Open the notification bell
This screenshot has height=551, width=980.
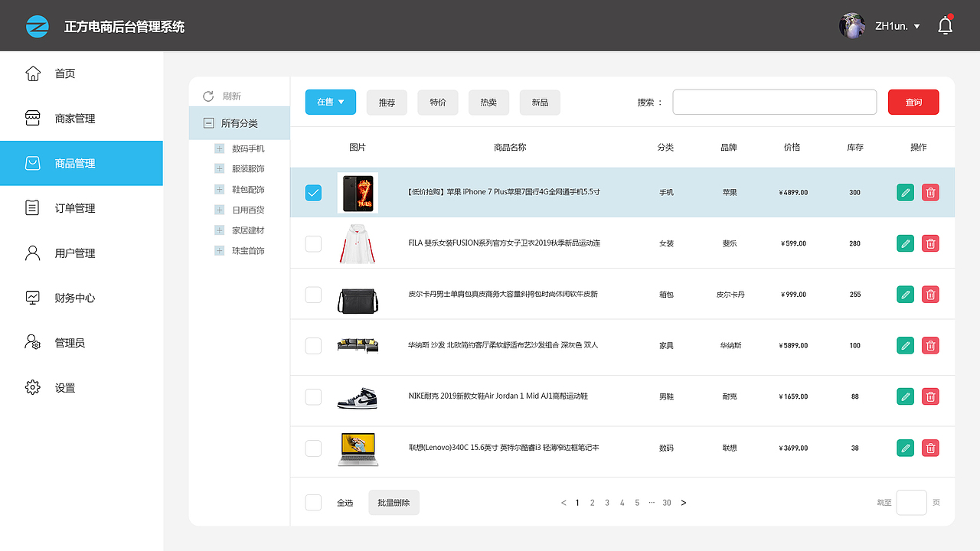tap(945, 25)
